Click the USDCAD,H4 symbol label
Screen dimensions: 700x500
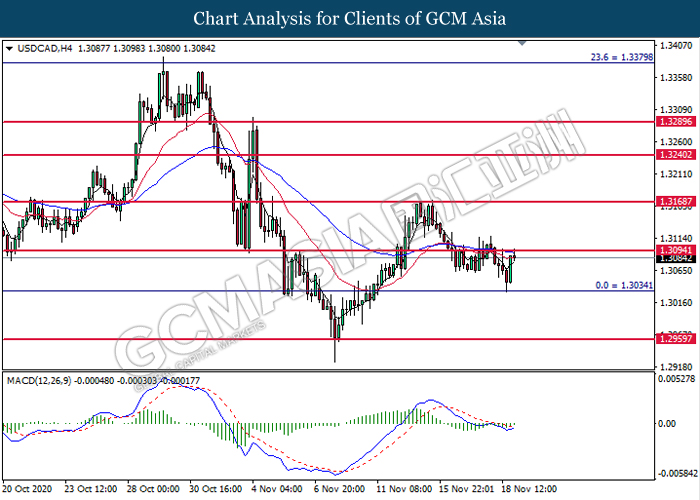coord(45,49)
